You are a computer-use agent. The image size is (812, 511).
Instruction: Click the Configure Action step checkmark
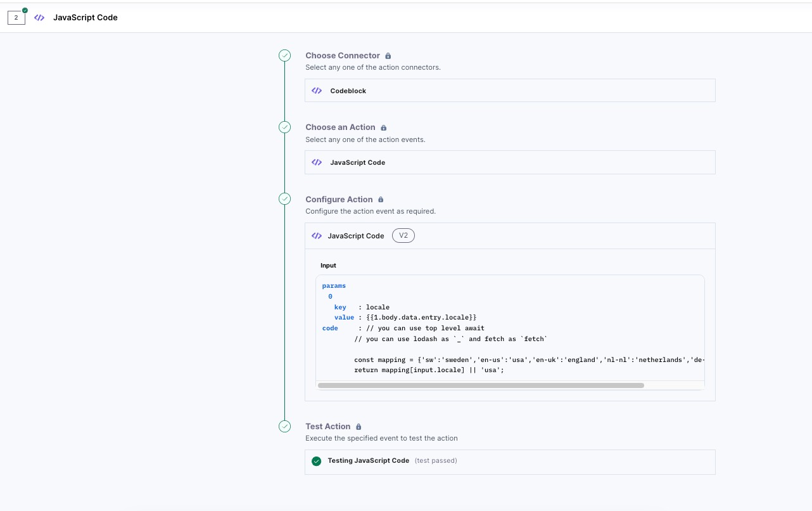(285, 199)
